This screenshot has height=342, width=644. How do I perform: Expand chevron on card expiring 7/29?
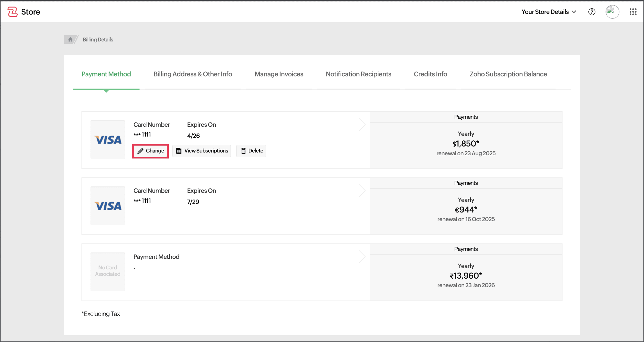362,191
